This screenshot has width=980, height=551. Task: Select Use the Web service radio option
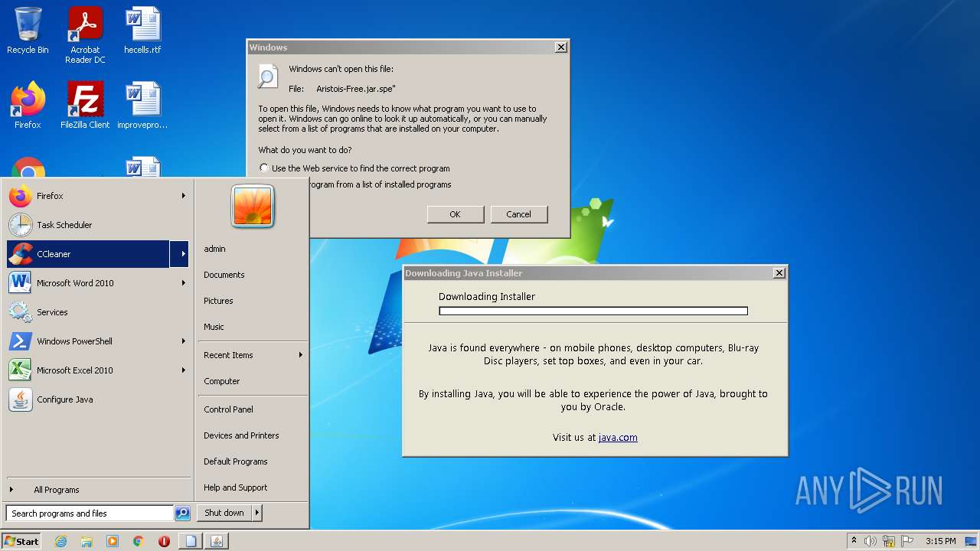264,168
